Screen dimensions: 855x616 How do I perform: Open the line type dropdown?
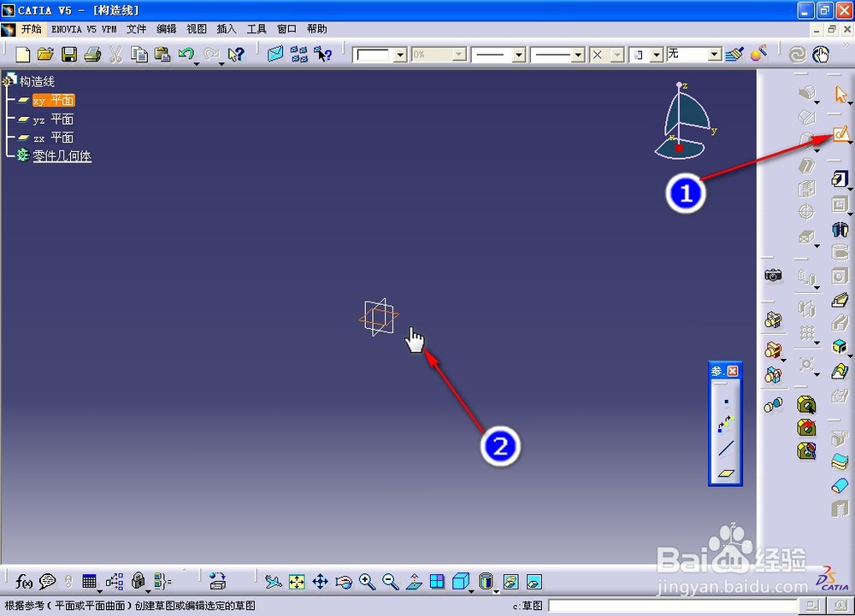tap(579, 55)
